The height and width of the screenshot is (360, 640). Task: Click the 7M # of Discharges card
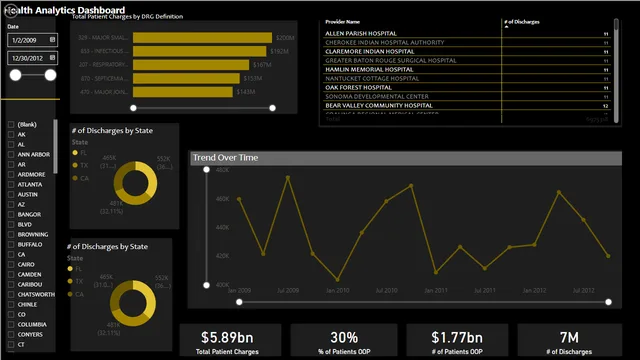click(x=569, y=340)
